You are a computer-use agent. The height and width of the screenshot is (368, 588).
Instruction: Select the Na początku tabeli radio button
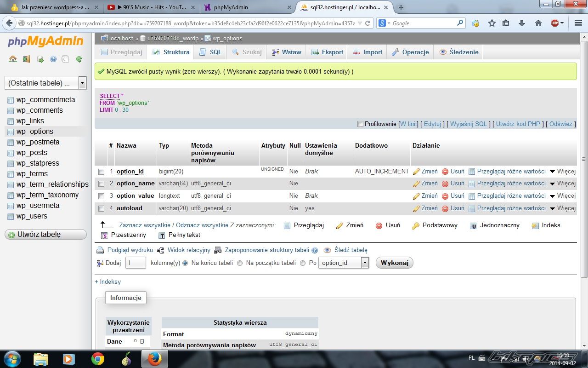[x=240, y=263]
